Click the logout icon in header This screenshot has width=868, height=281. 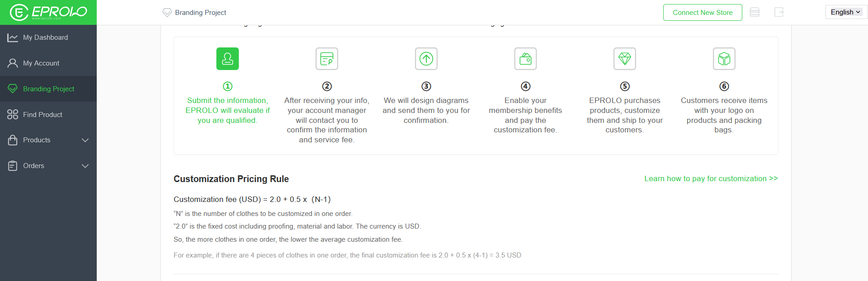pyautogui.click(x=779, y=12)
